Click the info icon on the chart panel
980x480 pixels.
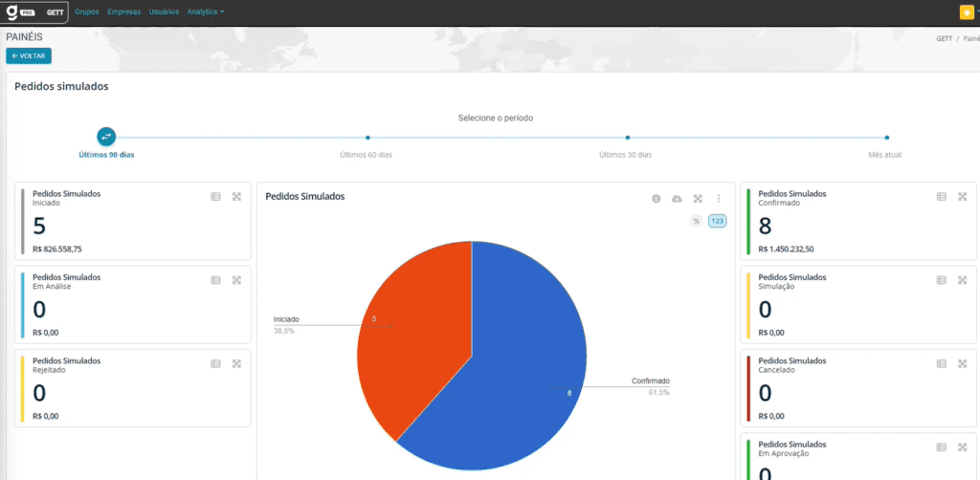click(x=657, y=198)
